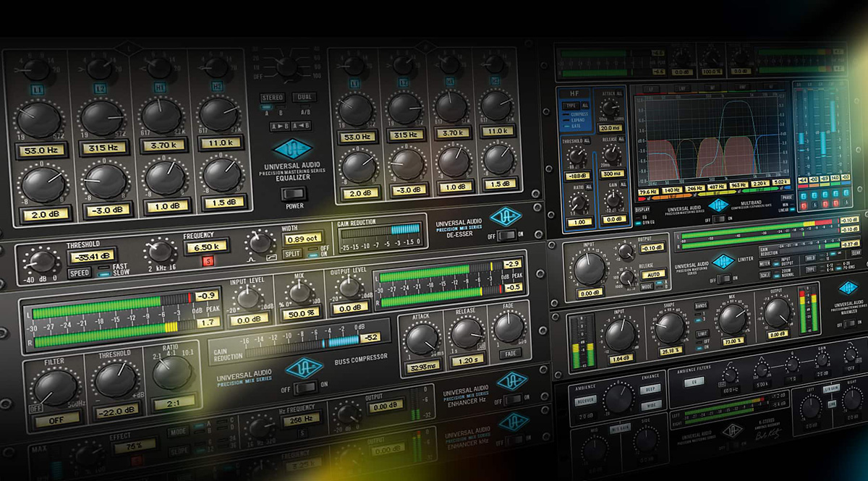Click the UA logo on the Maximizer

[x=848, y=287]
